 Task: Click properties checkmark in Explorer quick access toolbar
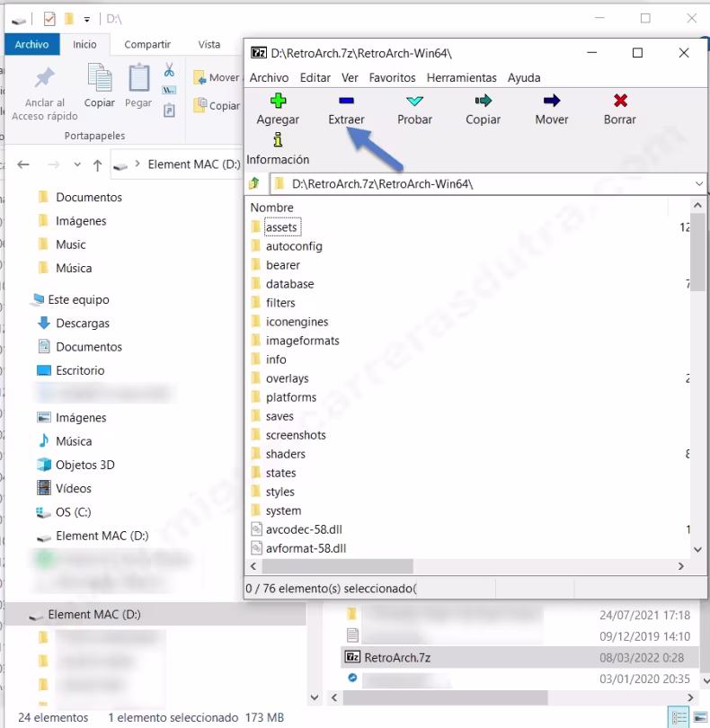click(x=49, y=19)
